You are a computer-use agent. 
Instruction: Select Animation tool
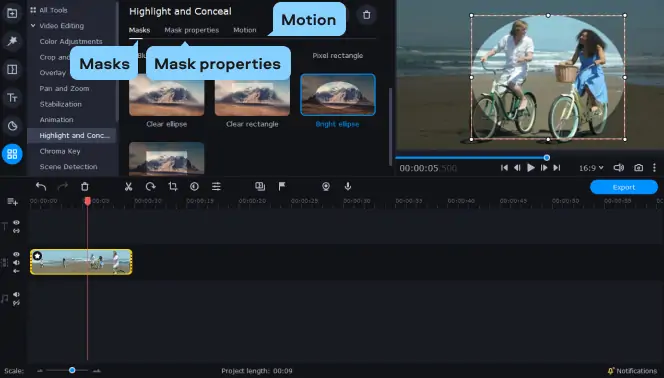[56, 120]
